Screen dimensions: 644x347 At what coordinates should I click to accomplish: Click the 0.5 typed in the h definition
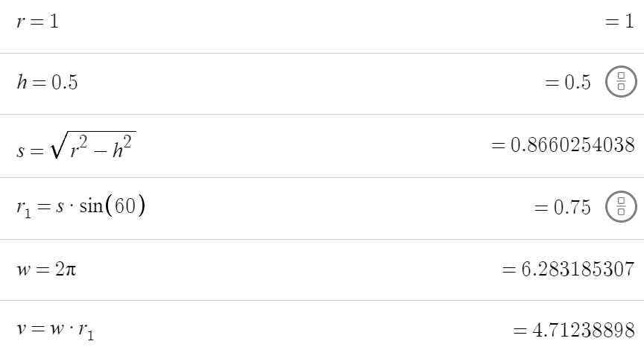pos(63,83)
